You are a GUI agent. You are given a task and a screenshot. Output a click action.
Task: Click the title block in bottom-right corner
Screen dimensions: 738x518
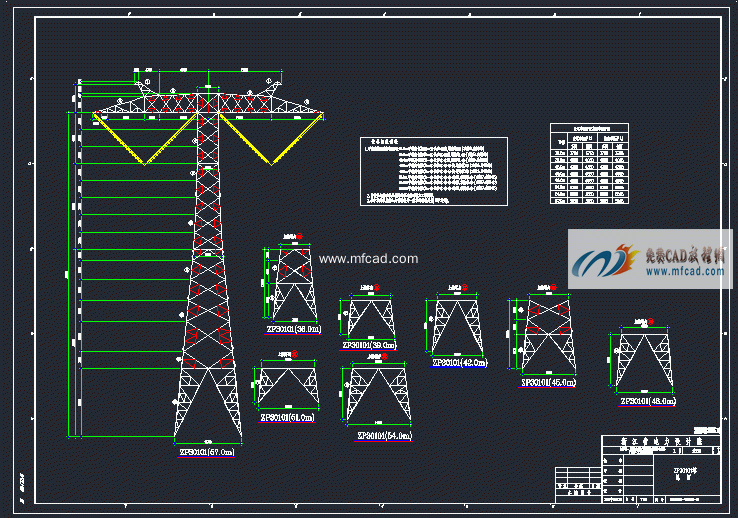pos(660,466)
